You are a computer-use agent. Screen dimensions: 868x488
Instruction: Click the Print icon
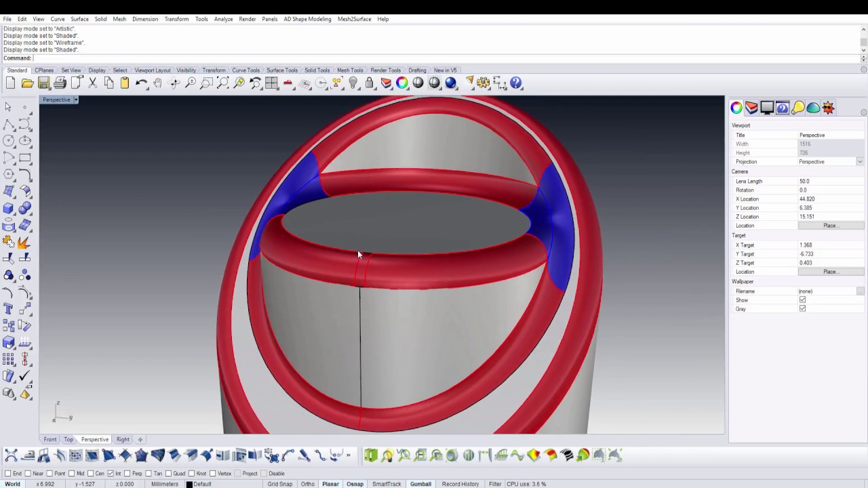coord(60,83)
